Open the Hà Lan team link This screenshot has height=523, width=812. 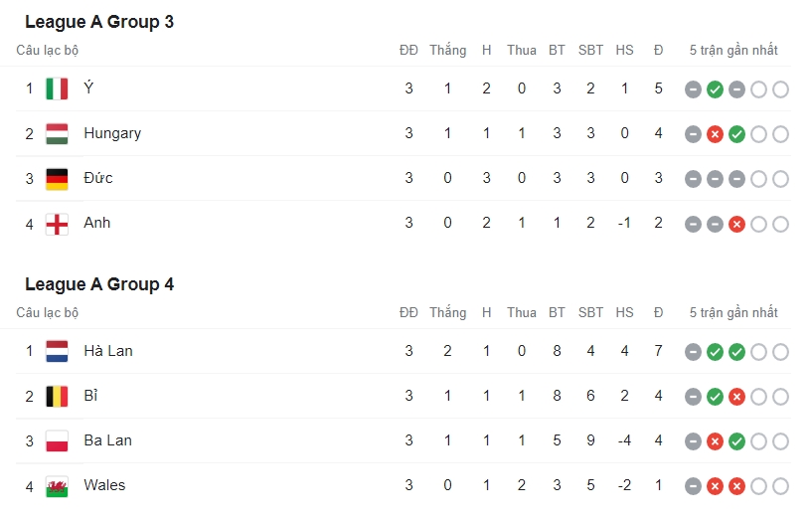pyautogui.click(x=108, y=351)
